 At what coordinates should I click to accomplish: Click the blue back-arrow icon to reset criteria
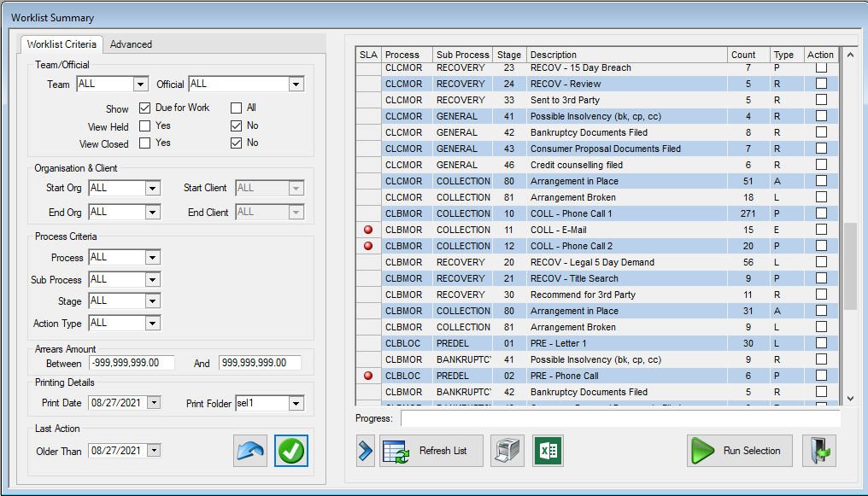click(249, 451)
